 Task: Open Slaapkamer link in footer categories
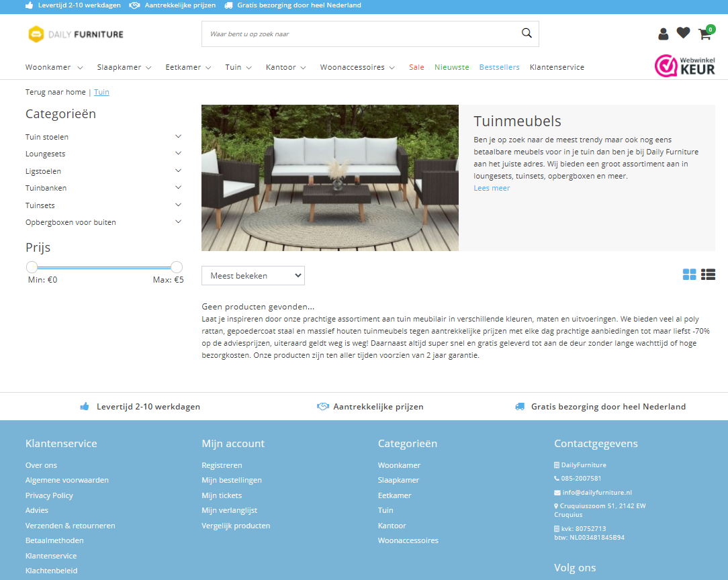point(398,480)
